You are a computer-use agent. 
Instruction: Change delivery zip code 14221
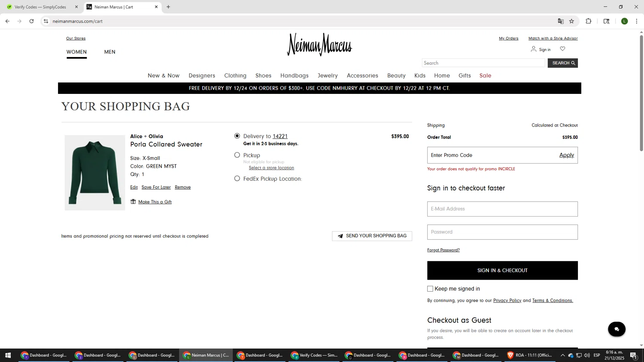point(280,136)
